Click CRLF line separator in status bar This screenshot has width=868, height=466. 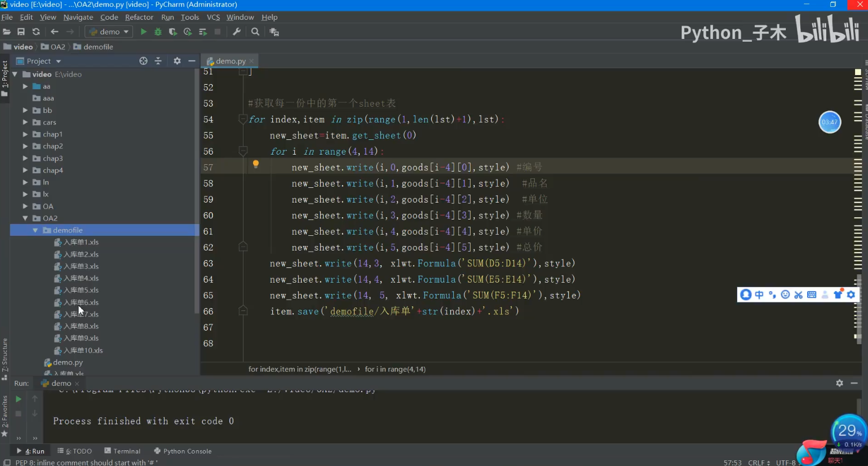tap(759, 462)
